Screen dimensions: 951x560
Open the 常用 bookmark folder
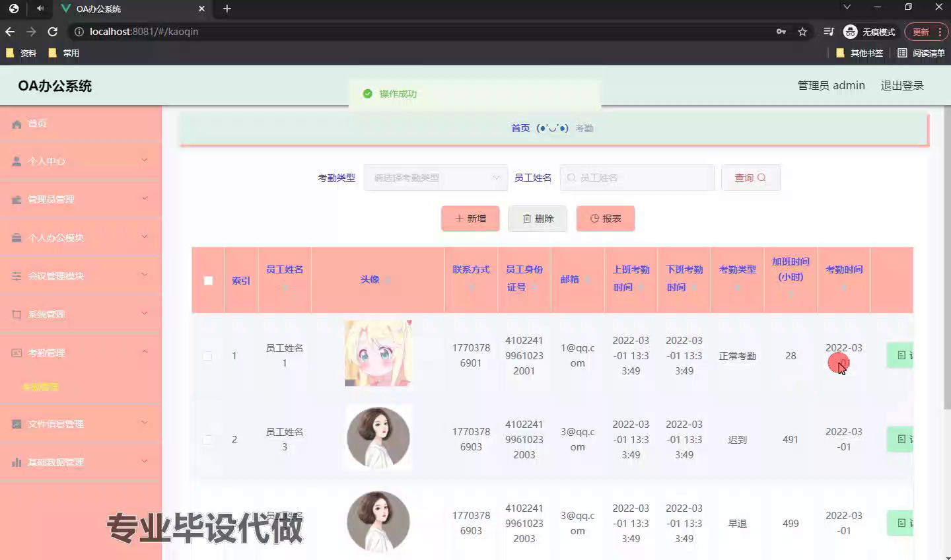click(x=64, y=53)
